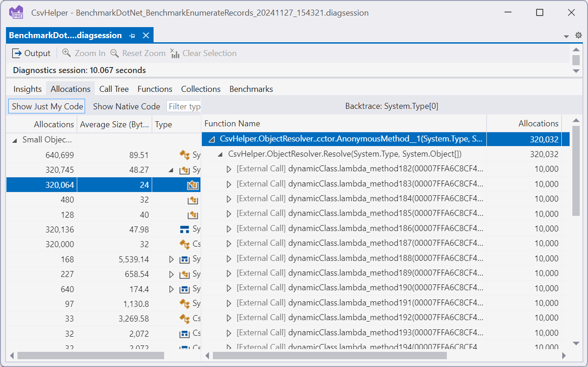Sort by the backtrace Allocations column header

(524, 124)
